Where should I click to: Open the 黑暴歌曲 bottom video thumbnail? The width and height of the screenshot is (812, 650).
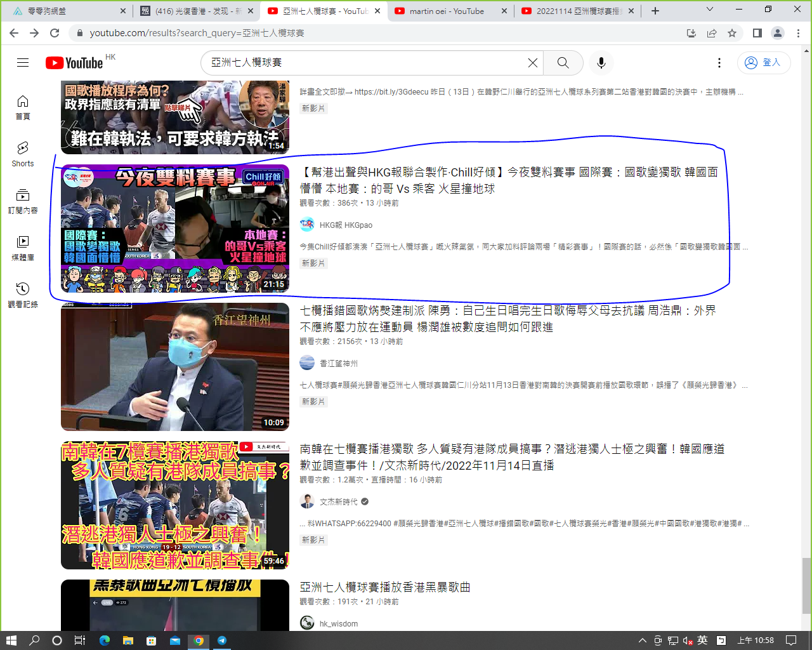coord(175,605)
